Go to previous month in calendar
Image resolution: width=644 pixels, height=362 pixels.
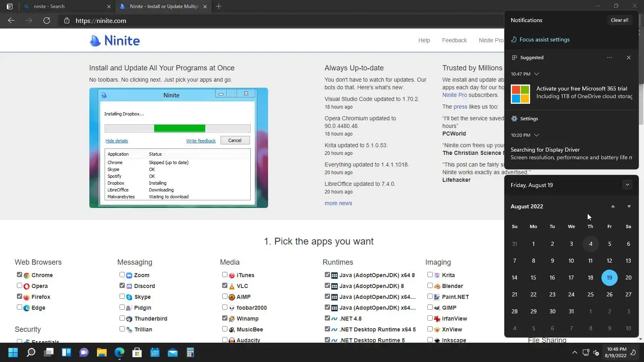(613, 206)
